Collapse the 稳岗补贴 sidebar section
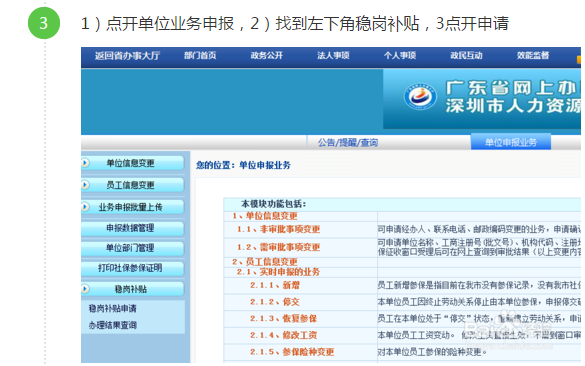The width and height of the screenshot is (585, 366). 132,289
